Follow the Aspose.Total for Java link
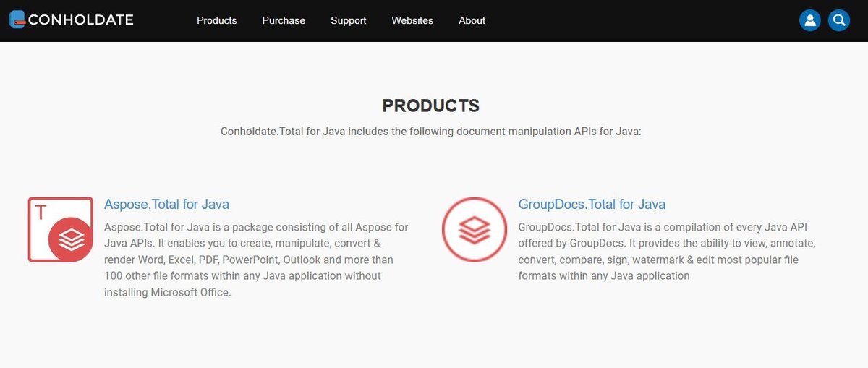 (167, 204)
